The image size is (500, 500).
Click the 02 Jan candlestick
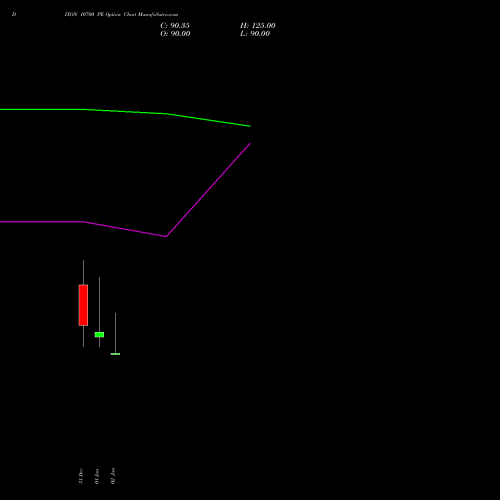(x=115, y=354)
